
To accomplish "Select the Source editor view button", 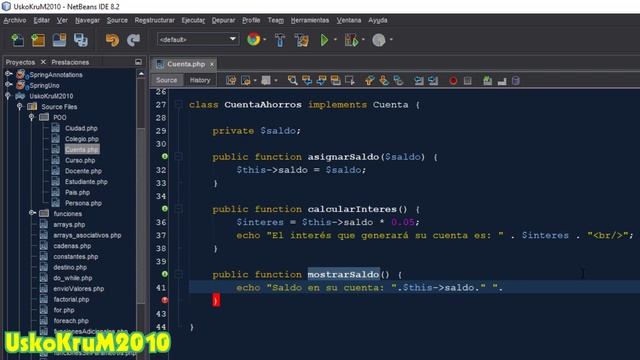I will click(x=167, y=80).
